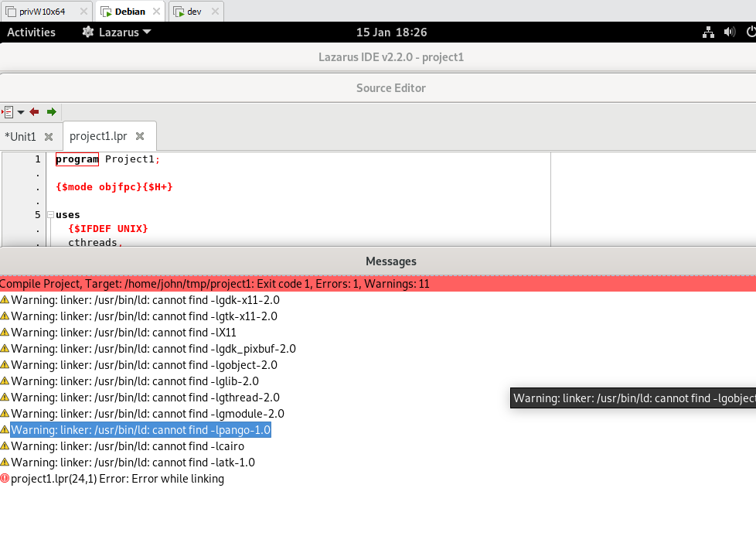Close the *Unit1 tab
Image resolution: width=756 pixels, height=536 pixels.
tap(49, 137)
